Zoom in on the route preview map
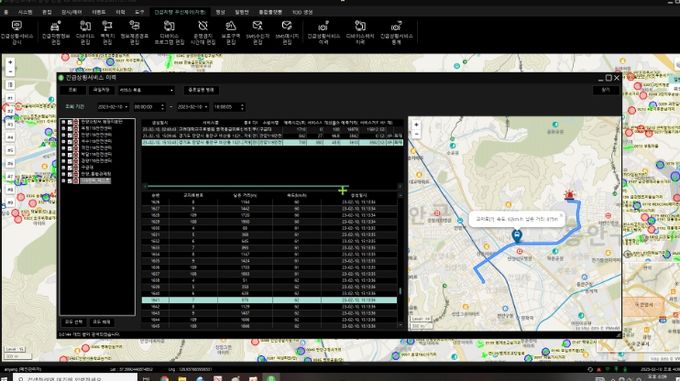The width and height of the screenshot is (680, 381). 416,125
